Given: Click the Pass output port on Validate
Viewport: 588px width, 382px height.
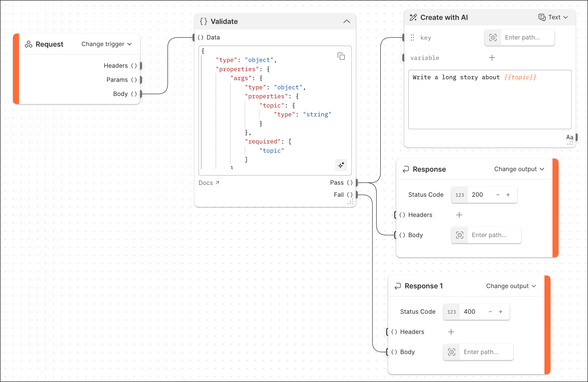Looking at the screenshot, I should pyautogui.click(x=357, y=182).
